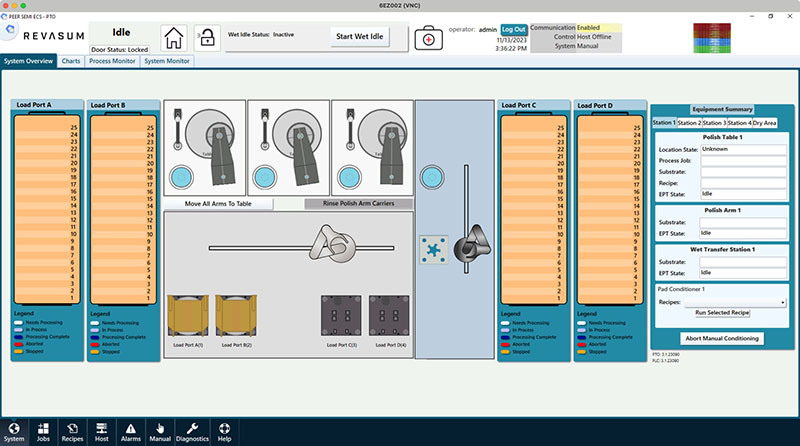Select Load Port C(3) cassette icon
The height and width of the screenshot is (446, 800).
pyautogui.click(x=341, y=315)
